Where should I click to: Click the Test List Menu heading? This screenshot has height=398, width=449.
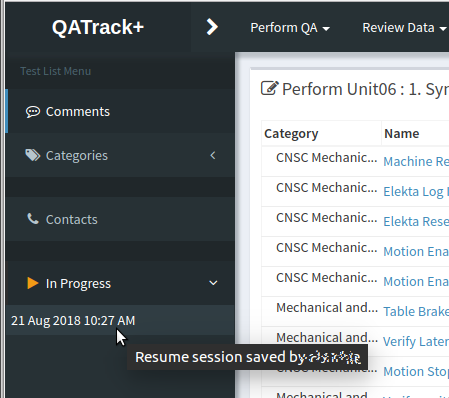[56, 71]
